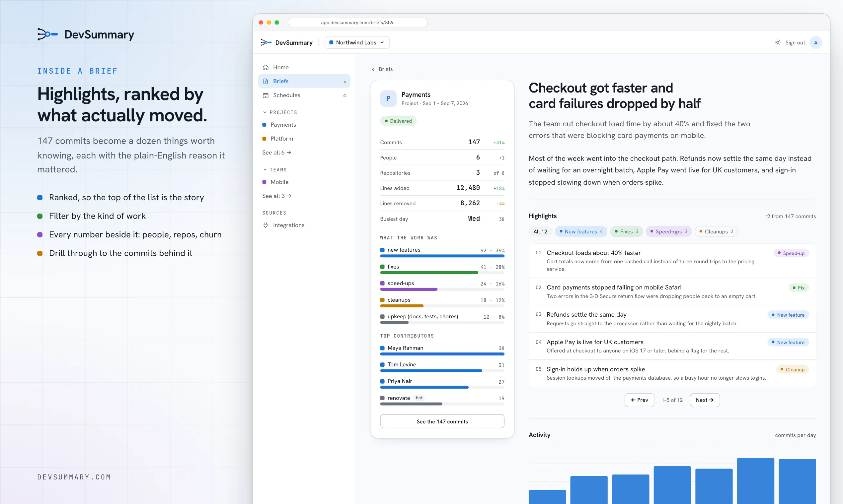The width and height of the screenshot is (843, 504).
Task: Click contributor Maya Rahman
Action: click(442, 350)
